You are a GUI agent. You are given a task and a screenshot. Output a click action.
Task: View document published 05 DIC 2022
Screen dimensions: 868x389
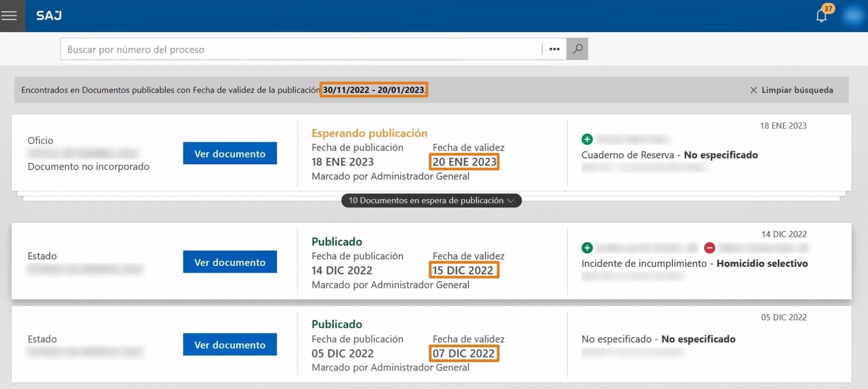(x=230, y=345)
